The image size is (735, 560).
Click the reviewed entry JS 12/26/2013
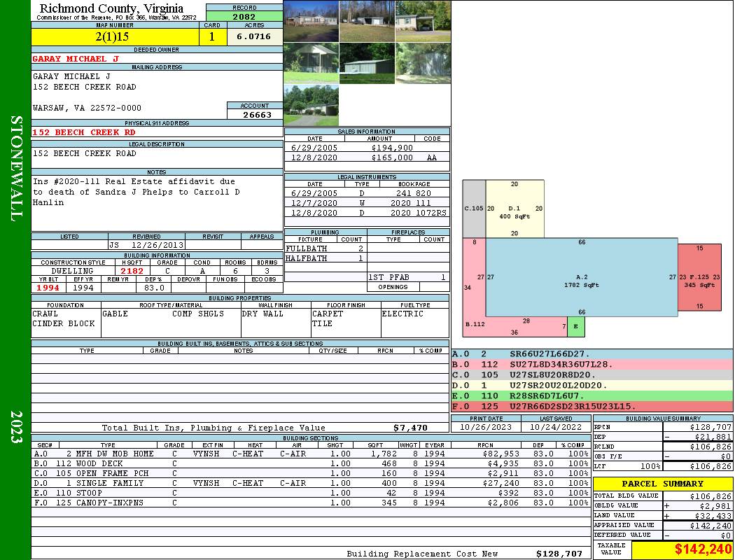point(146,244)
